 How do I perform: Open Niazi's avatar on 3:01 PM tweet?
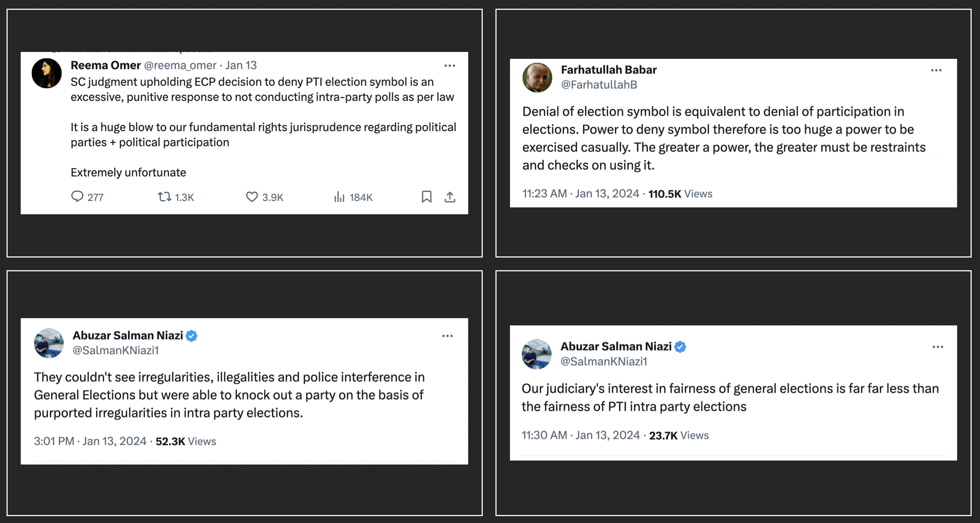coord(49,343)
